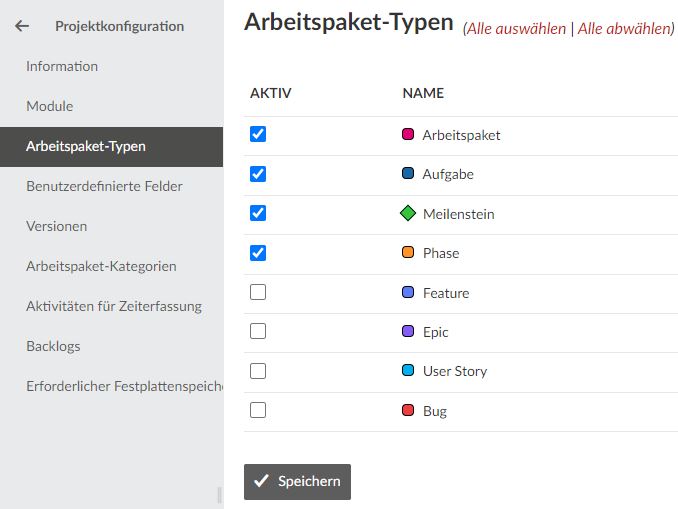Click the cyan User Story icon
Screen dimensions: 678x509
[x=407, y=371]
